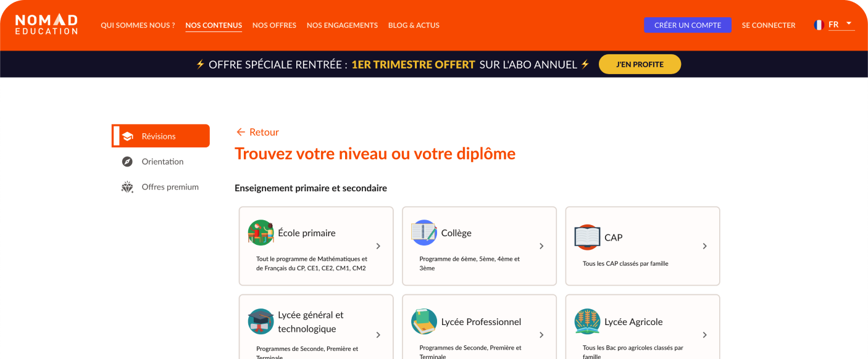Click the Nomad Education logo
This screenshot has width=868, height=359.
pos(46,25)
